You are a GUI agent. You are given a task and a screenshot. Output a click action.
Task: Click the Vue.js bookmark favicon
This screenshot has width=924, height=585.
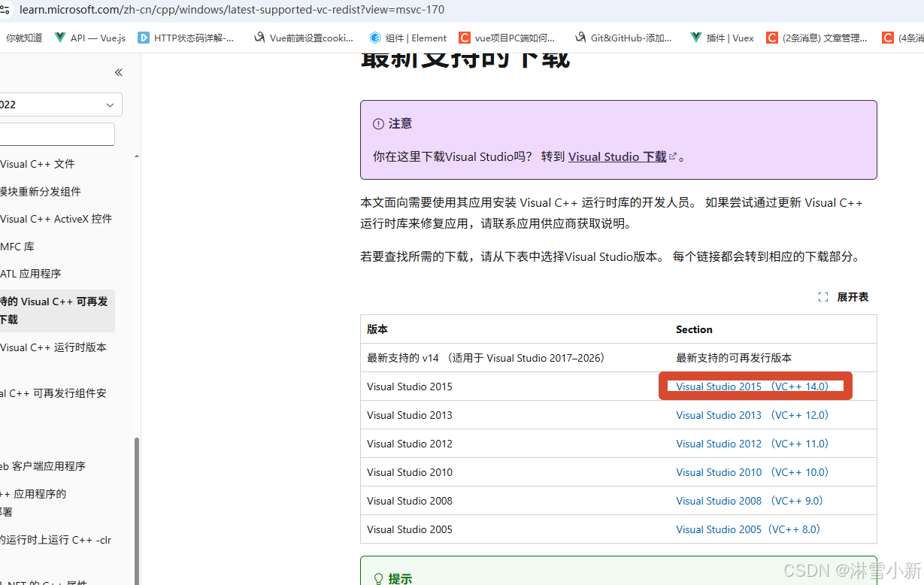point(60,38)
